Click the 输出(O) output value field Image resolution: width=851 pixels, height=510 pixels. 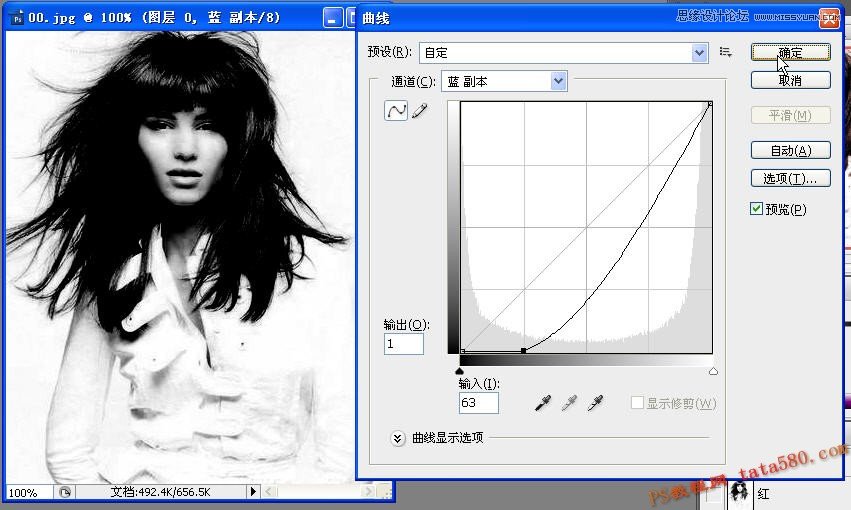[x=404, y=344]
